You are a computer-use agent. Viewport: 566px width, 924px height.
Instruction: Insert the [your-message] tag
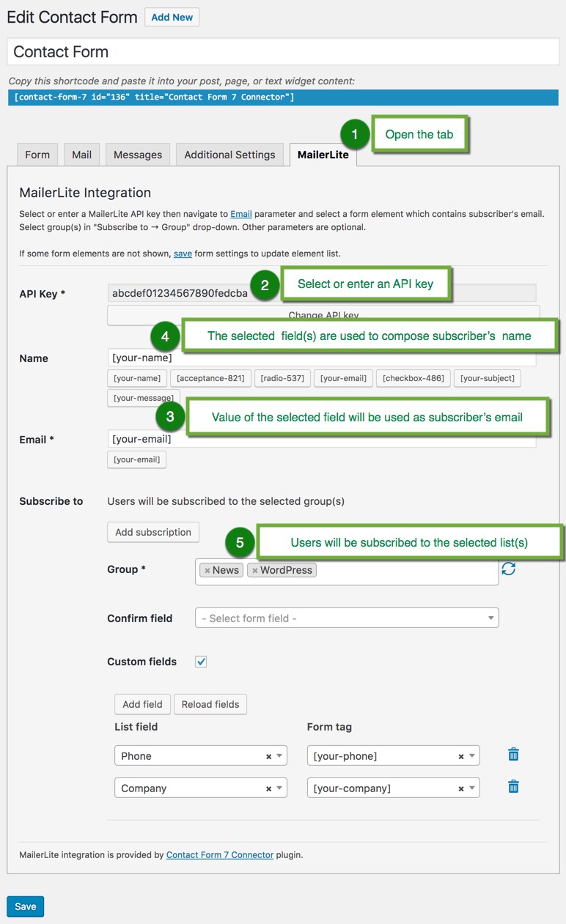[143, 398]
